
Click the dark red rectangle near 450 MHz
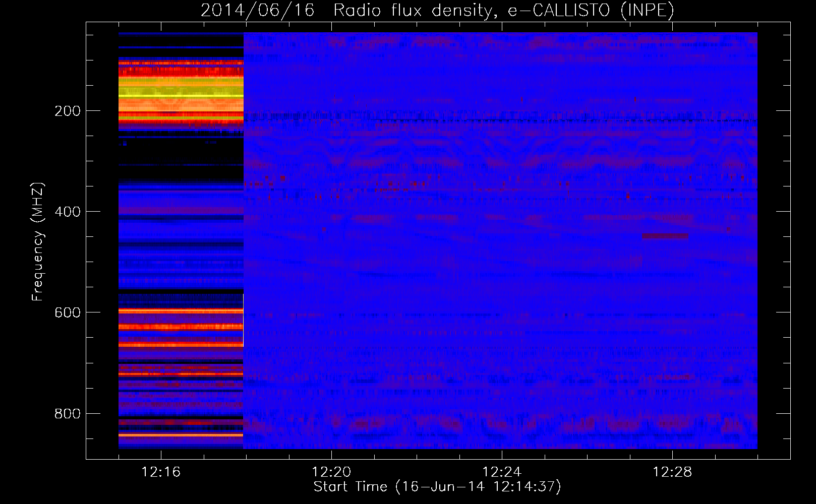pos(665,236)
